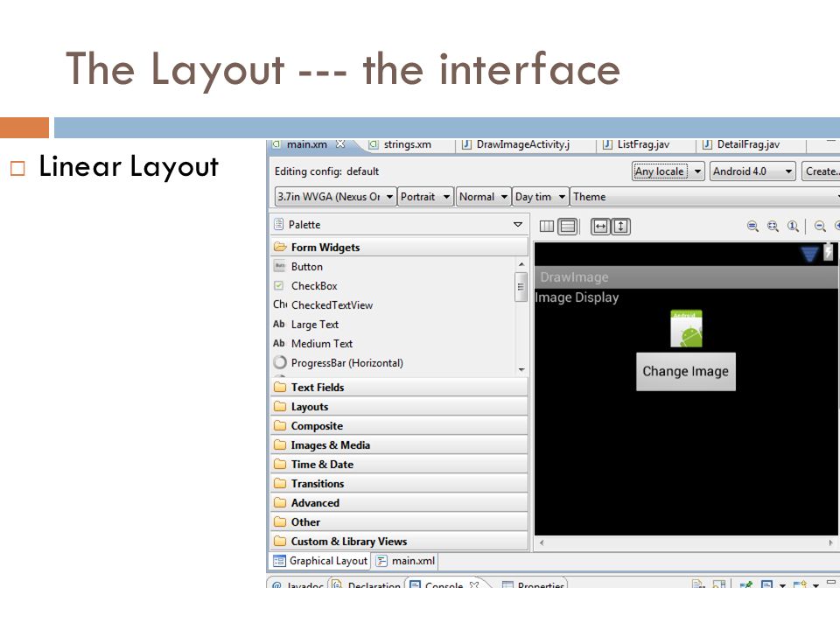Image resolution: width=840 pixels, height=630 pixels.
Task: Select the Android image in preview
Action: [686, 328]
